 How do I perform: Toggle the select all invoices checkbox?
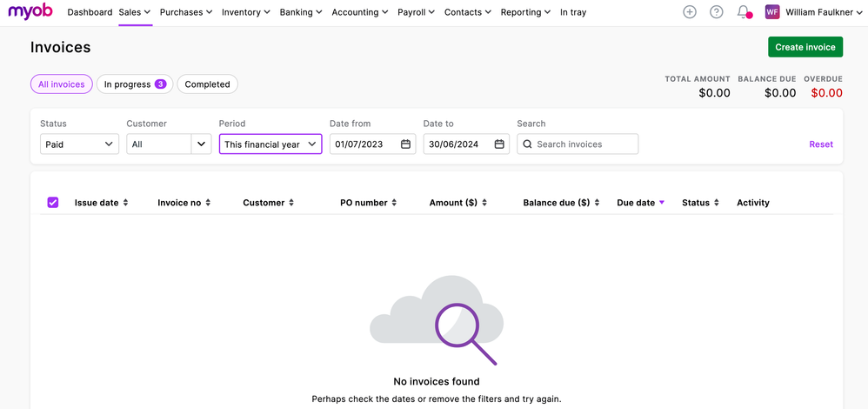tap(53, 203)
